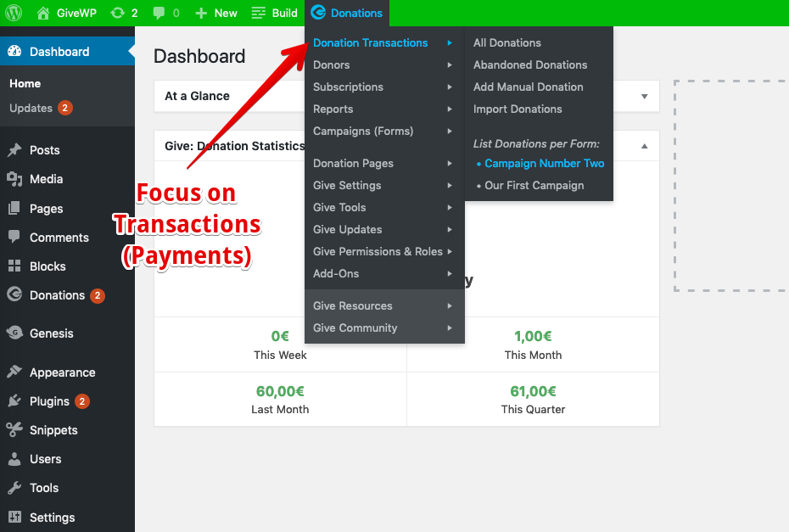Screen dimensions: 789x532
Task: Click the Give logo icon beside Donations in admin bar
Action: [x=318, y=13]
